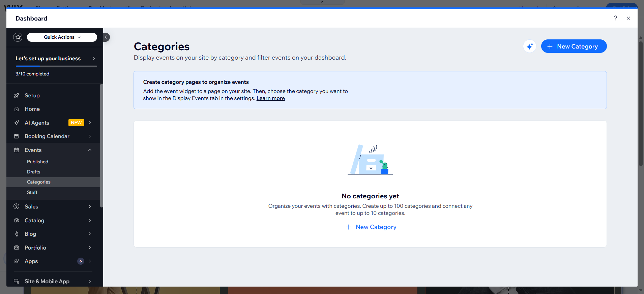Expand the Site & Mobile App chevron
644x294 pixels.
[x=90, y=281]
